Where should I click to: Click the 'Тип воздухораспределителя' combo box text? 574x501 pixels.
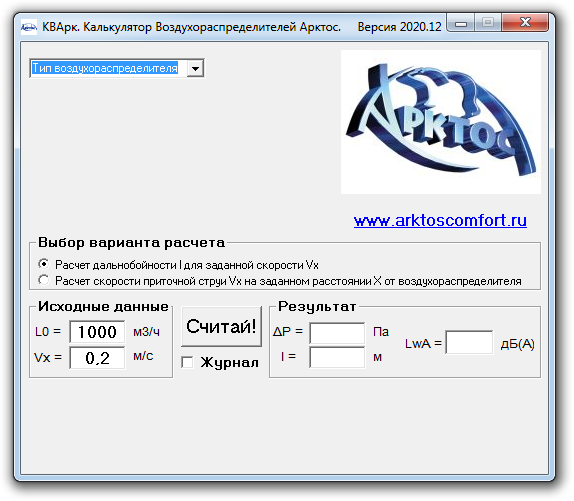click(x=105, y=68)
